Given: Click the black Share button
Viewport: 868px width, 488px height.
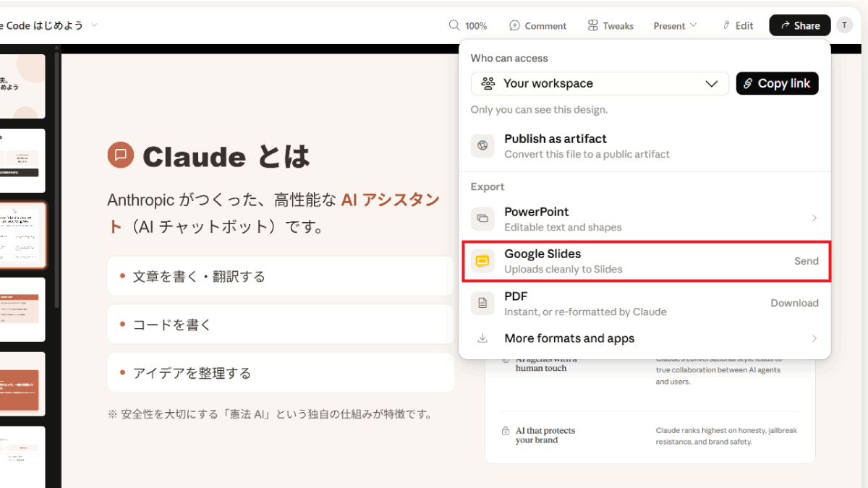Looking at the screenshot, I should tap(800, 25).
